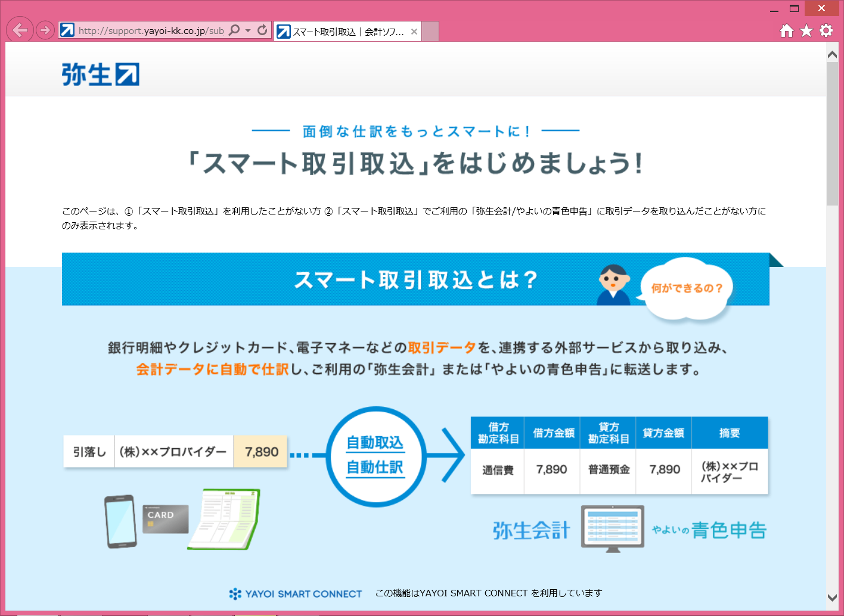Click the monitor icon between product names
This screenshot has width=844, height=616.
tap(613, 529)
